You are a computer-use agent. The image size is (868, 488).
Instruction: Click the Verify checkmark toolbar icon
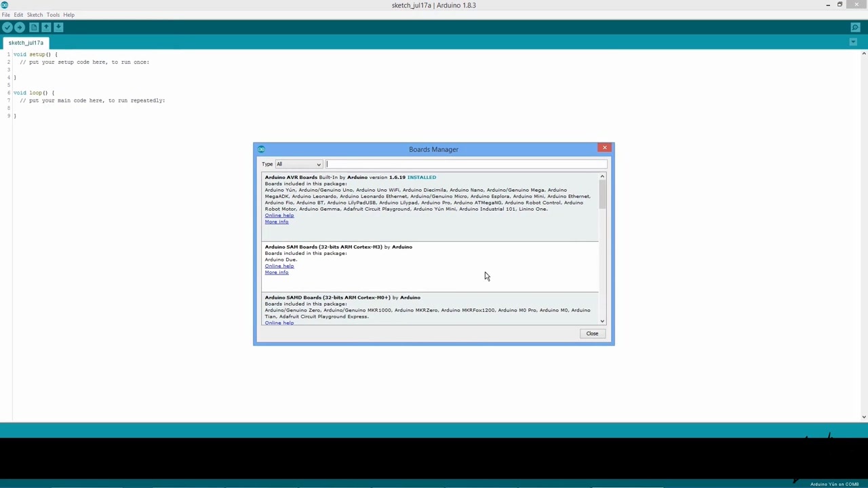(7, 27)
